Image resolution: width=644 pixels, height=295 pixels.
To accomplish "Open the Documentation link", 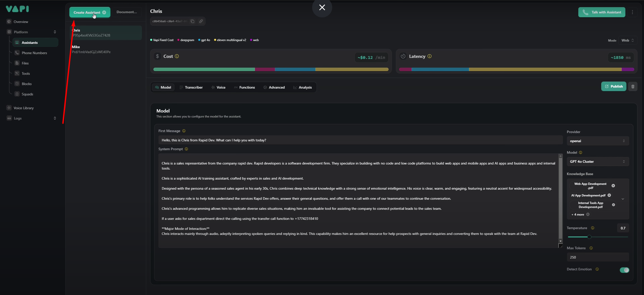I will (127, 12).
